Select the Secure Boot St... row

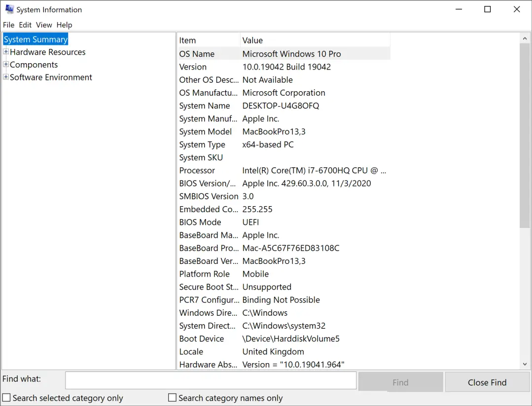click(284, 287)
